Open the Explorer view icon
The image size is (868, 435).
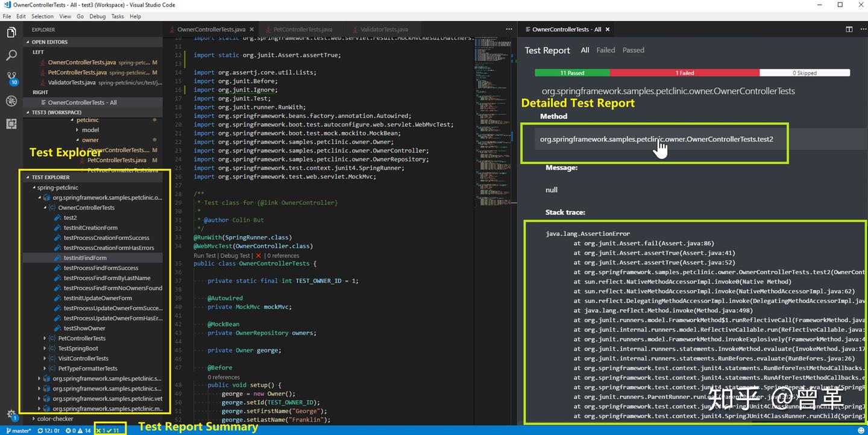point(10,33)
